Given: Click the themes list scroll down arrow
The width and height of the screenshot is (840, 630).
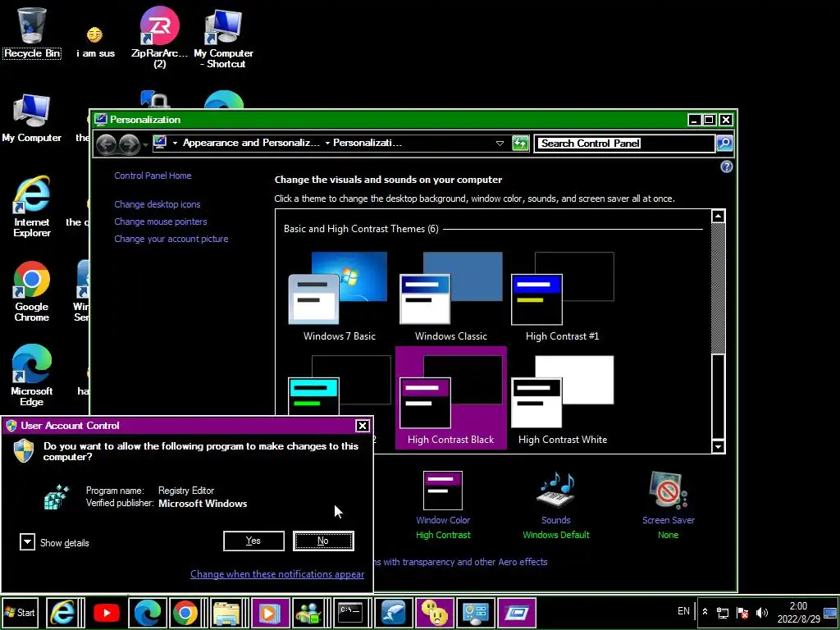Looking at the screenshot, I should click(718, 445).
